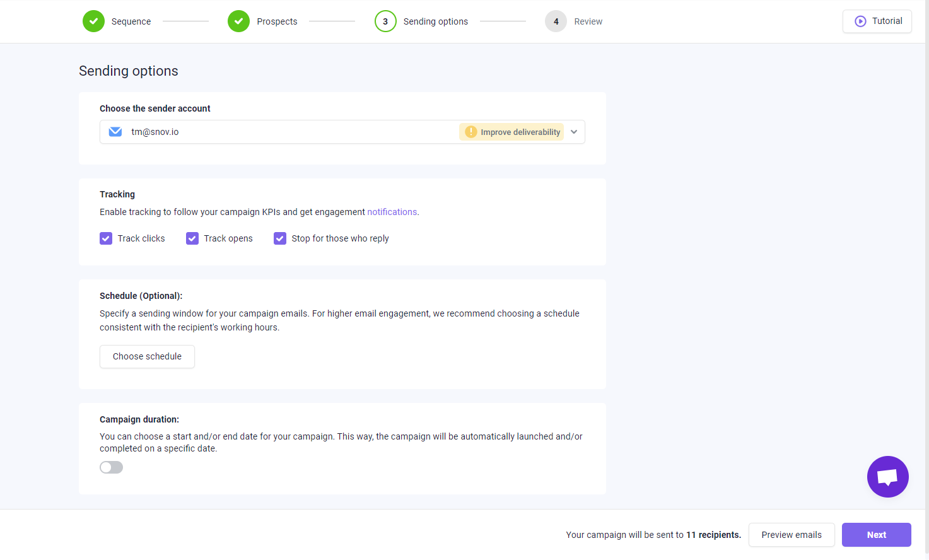Click the Tracking section heading
Viewport: 929px width, 560px height.
[x=117, y=194]
